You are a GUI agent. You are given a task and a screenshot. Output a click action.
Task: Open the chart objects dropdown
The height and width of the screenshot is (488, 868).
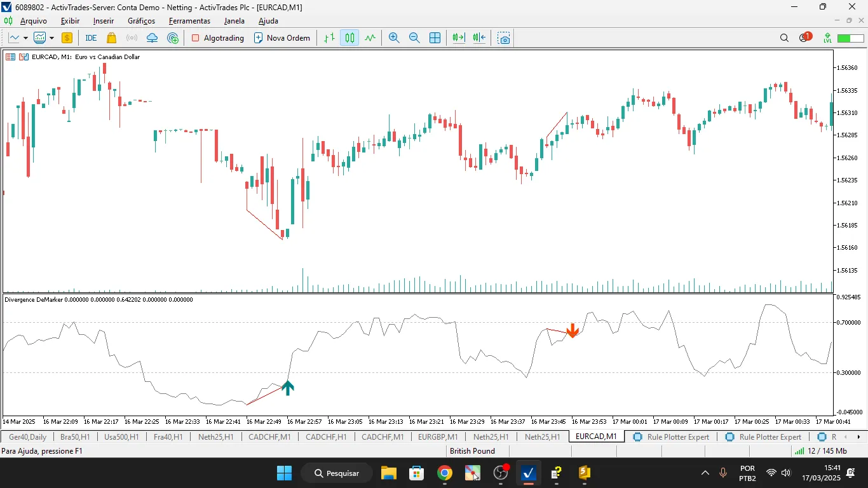click(x=25, y=37)
